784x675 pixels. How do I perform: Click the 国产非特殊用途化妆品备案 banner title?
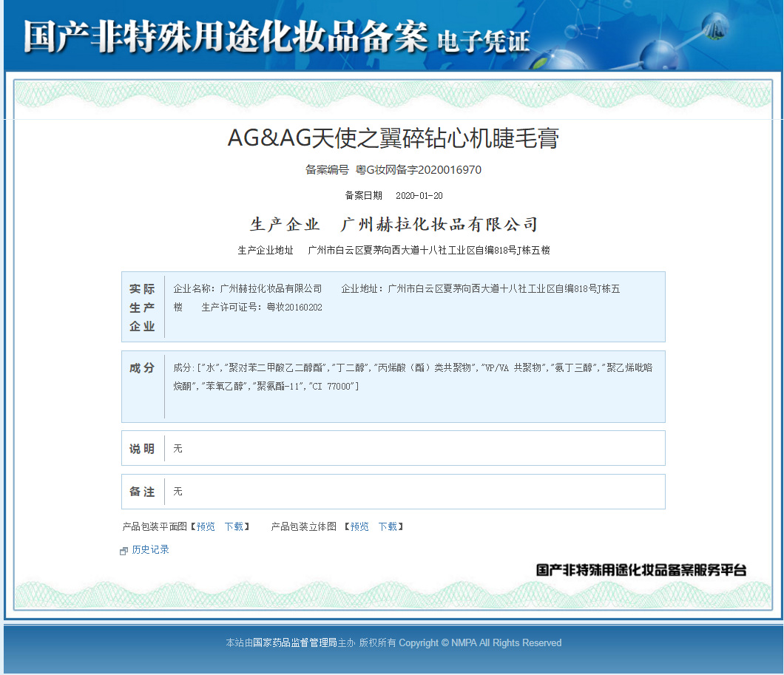[226, 37]
